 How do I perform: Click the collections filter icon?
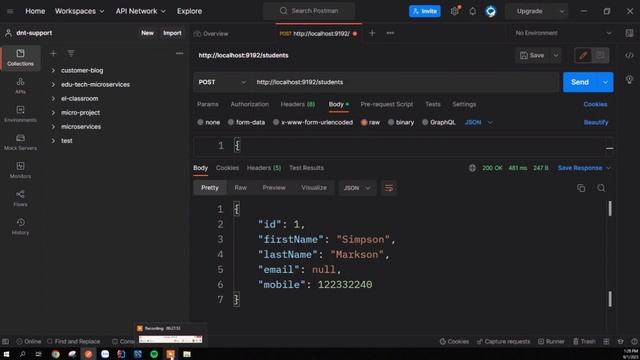tap(71, 53)
